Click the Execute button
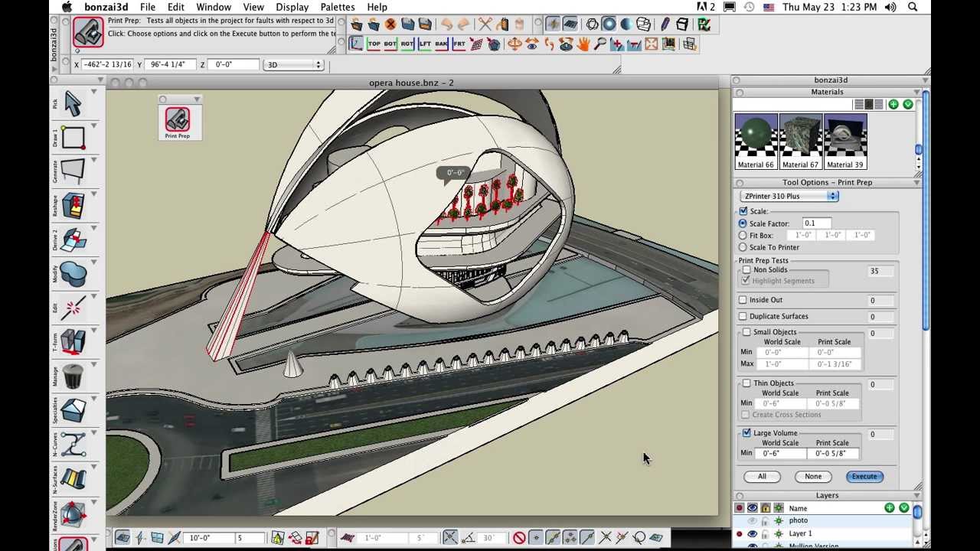Viewport: 980px width, 551px height. [x=864, y=477]
